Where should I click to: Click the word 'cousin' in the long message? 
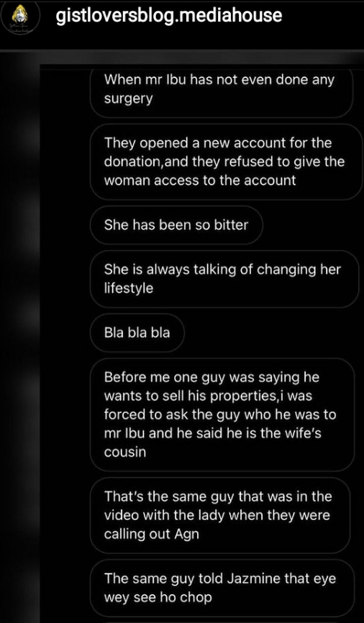[124, 453]
